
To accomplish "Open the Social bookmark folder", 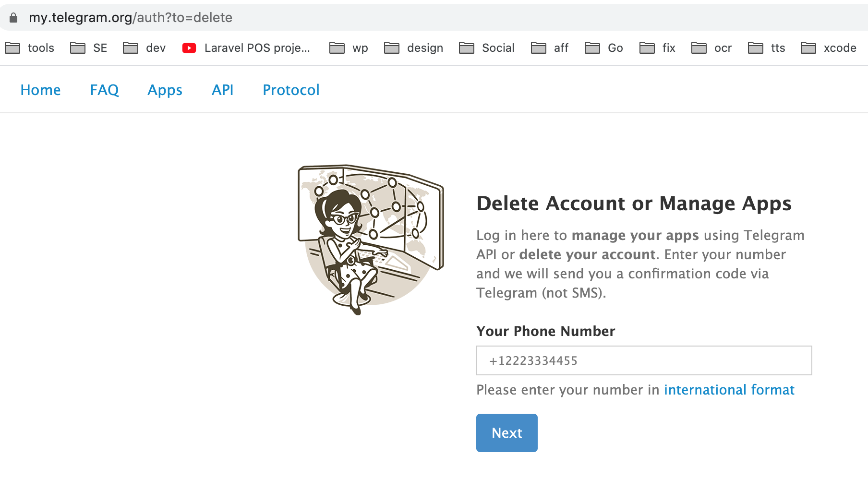I will click(487, 48).
